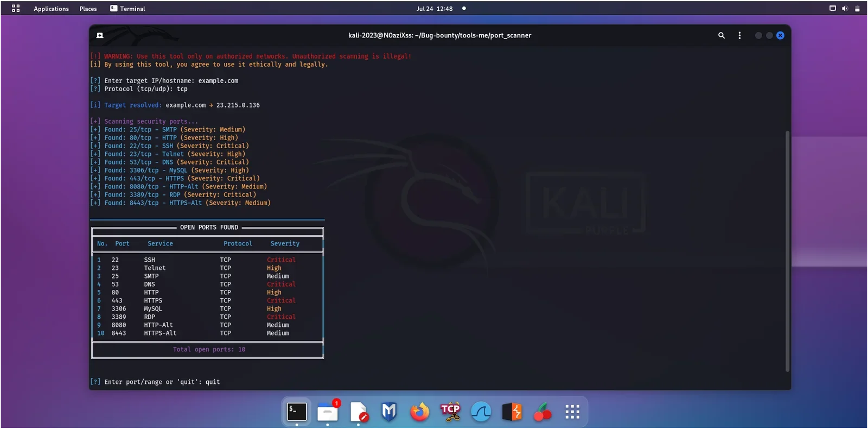Click the RDP row in ports table

pos(207,317)
